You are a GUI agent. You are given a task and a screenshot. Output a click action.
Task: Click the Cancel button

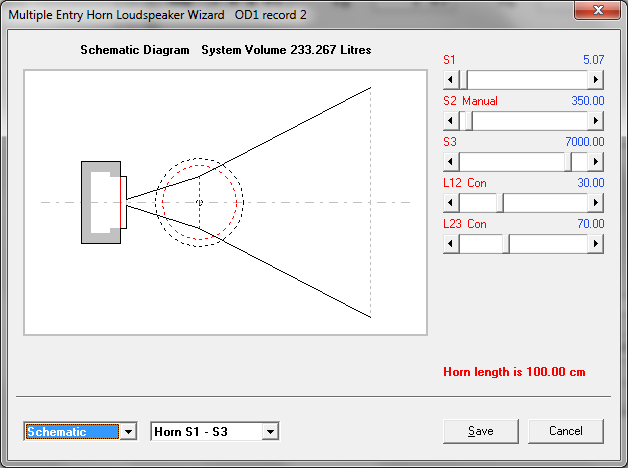[566, 431]
